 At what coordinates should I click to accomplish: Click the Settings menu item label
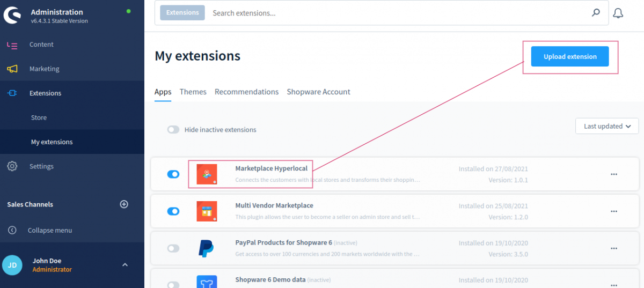(x=41, y=166)
